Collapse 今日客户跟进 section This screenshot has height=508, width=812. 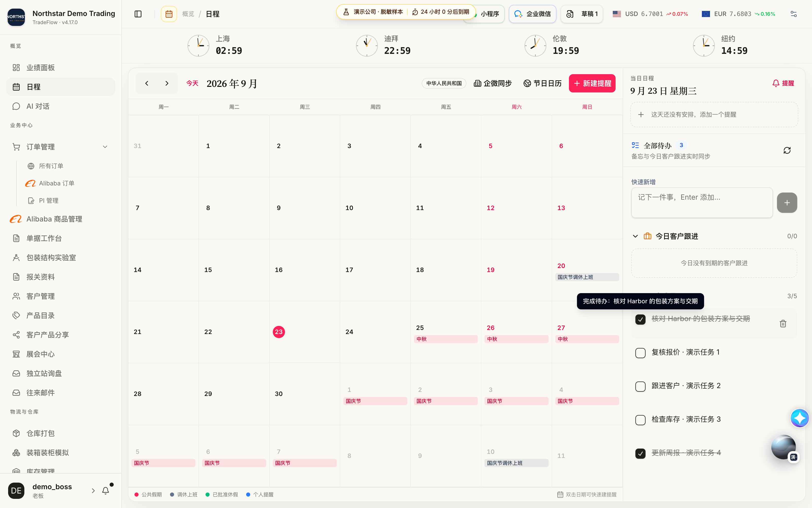point(635,236)
